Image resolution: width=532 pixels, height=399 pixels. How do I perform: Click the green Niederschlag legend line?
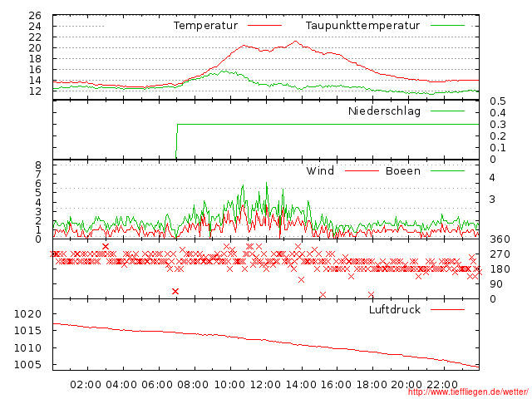click(x=447, y=111)
